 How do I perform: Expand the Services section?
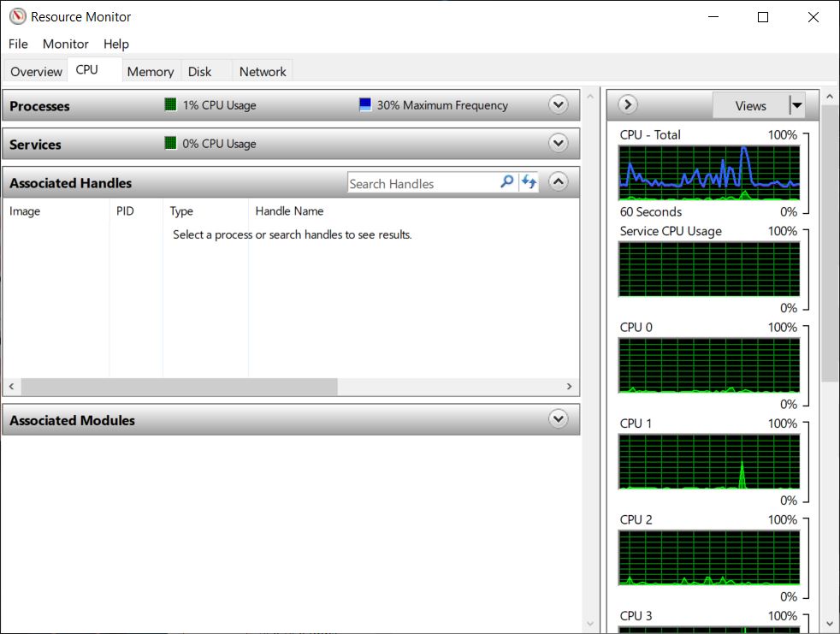tap(559, 144)
